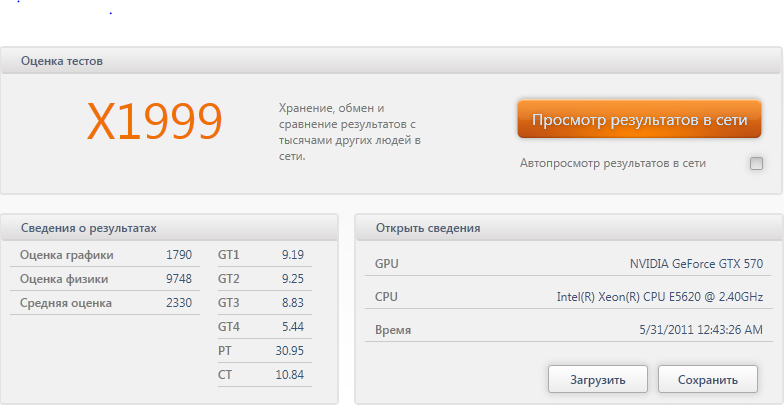Select the 'Оценка тестов' panel header
784x406 pixels.
62,62
